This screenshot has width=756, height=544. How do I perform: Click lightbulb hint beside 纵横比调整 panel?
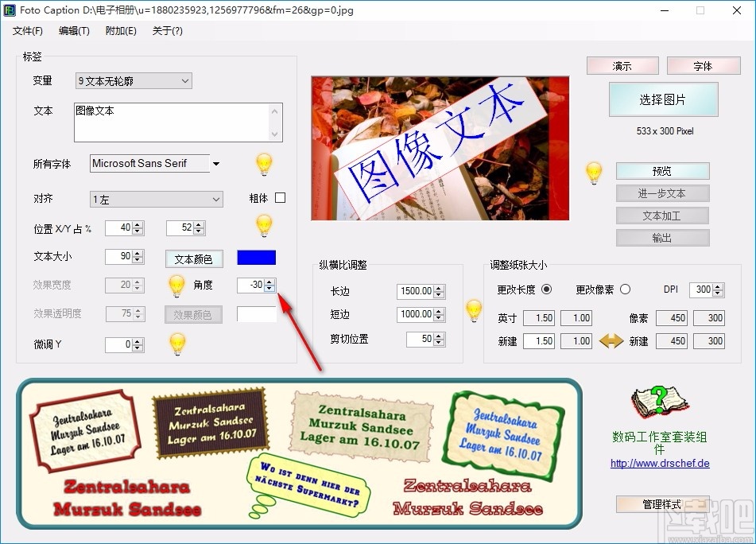click(x=474, y=311)
